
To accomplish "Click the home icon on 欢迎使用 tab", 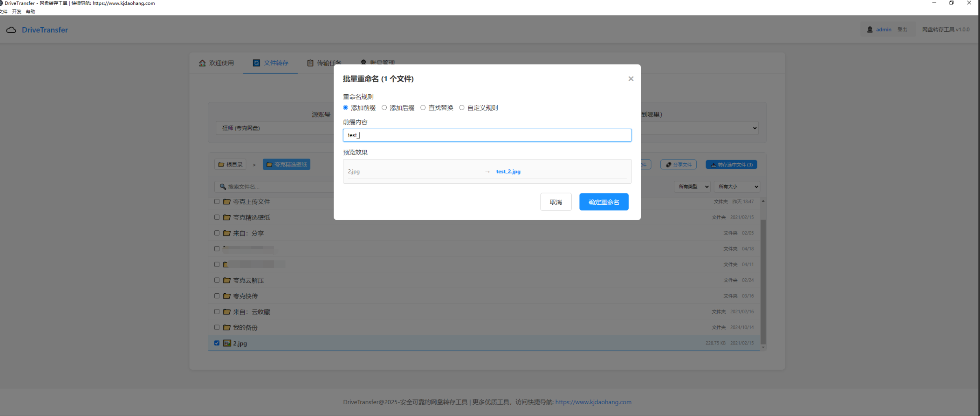I will [x=202, y=63].
